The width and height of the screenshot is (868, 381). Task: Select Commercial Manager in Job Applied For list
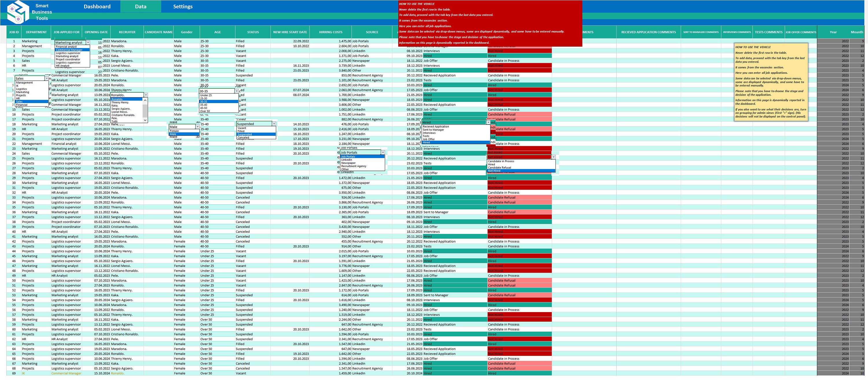tap(69, 50)
